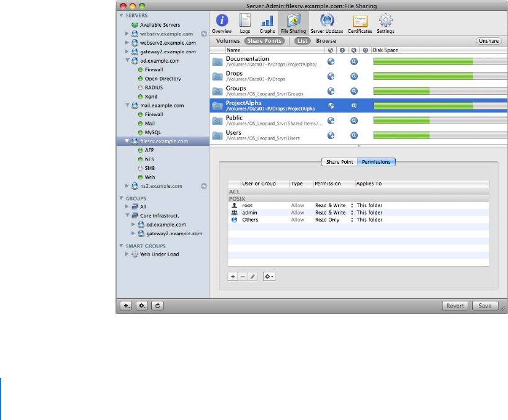Image resolution: width=508 pixels, height=420 pixels.
Task: Click the refresh button at bottom left
Action: coord(158,306)
